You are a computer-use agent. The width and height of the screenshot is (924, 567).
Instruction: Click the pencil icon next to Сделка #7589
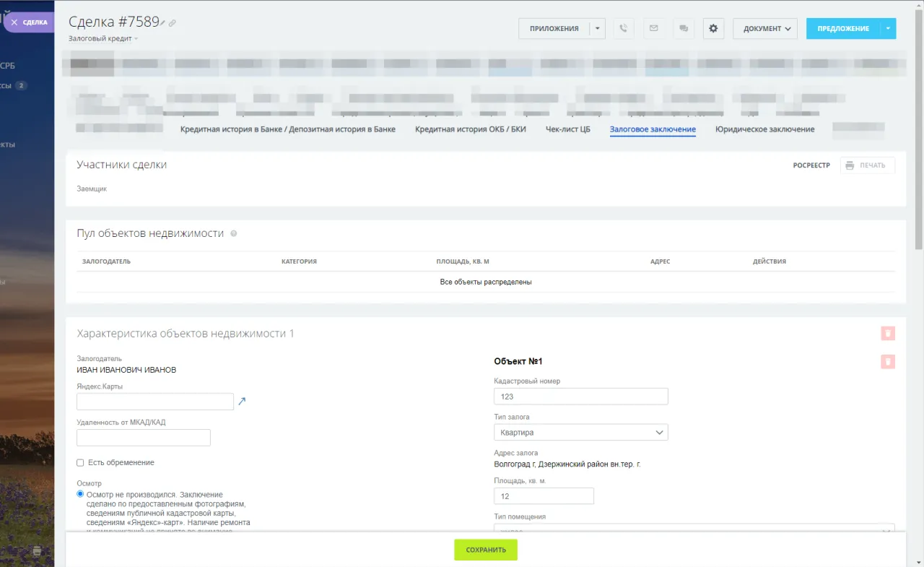163,23
